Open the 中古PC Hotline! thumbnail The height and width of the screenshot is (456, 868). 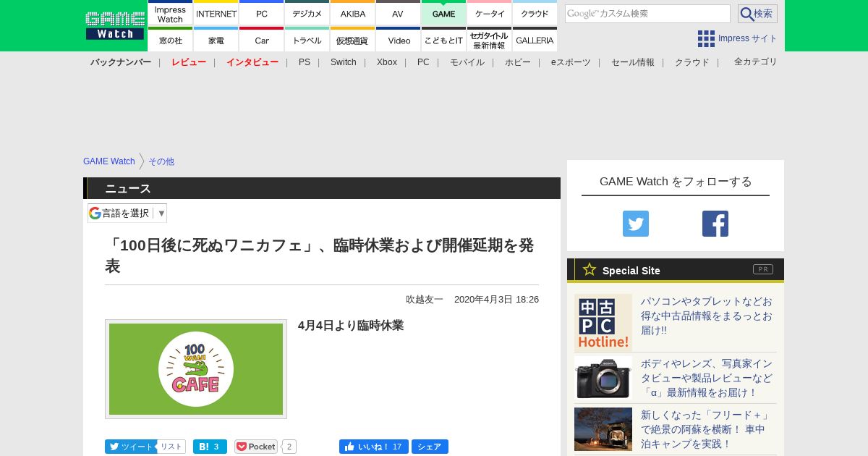point(603,323)
